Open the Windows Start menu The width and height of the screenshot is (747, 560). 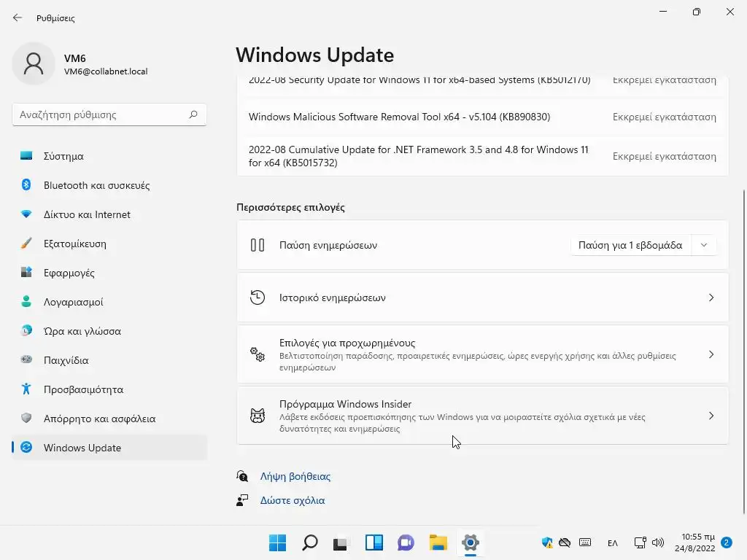click(277, 542)
